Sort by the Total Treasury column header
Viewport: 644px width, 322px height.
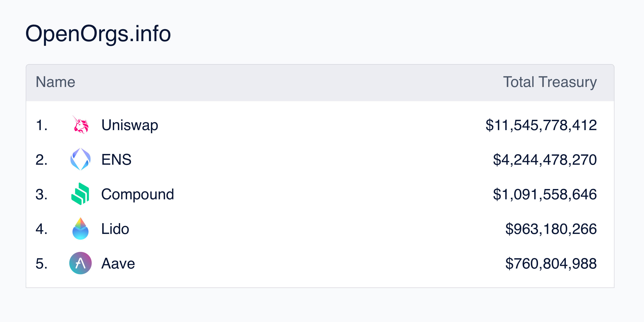[x=550, y=82]
